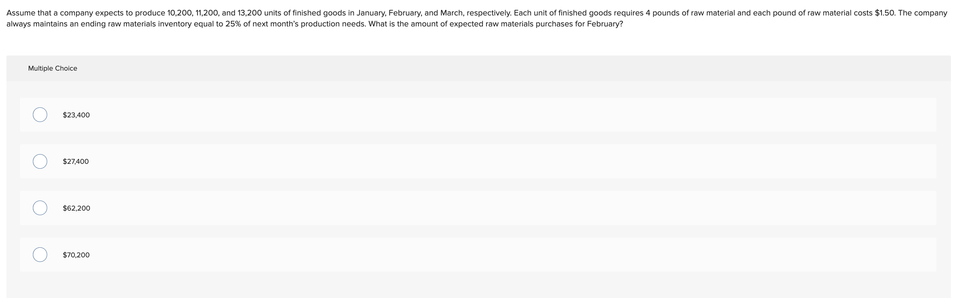Click the word 'always' on the second line

19,24
